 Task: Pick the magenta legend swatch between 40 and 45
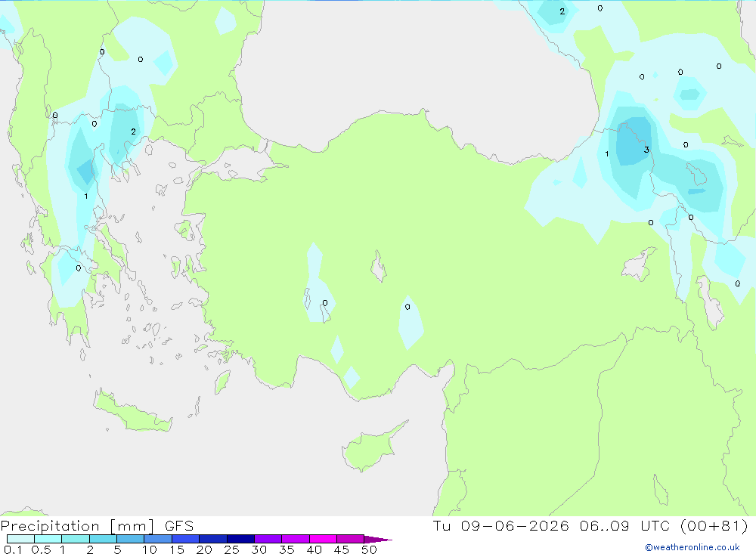pyautogui.click(x=323, y=539)
